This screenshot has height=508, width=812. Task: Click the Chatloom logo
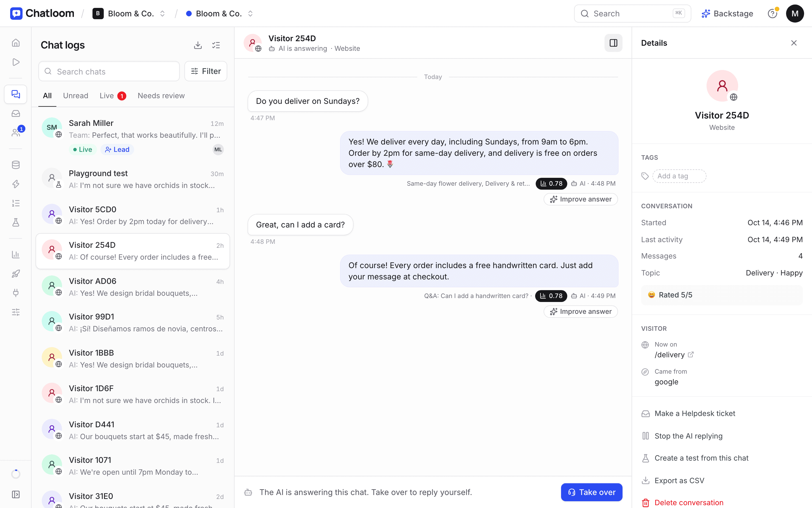point(42,14)
